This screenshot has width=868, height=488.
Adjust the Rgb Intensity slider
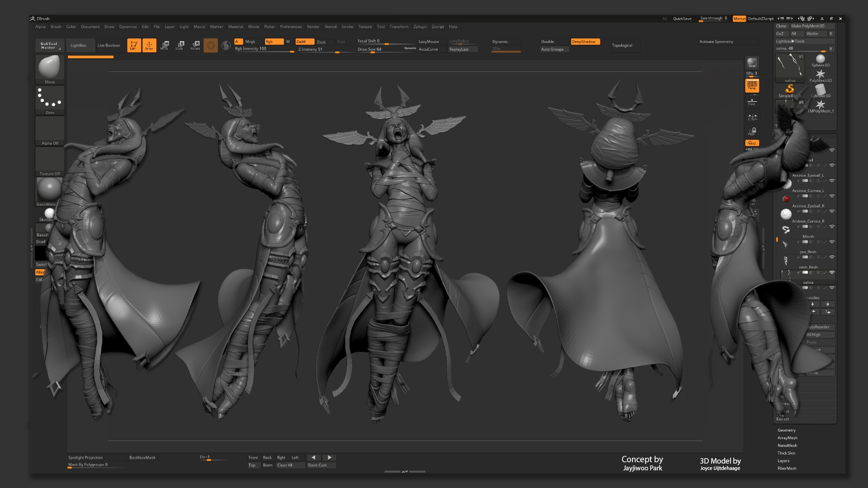[264, 49]
